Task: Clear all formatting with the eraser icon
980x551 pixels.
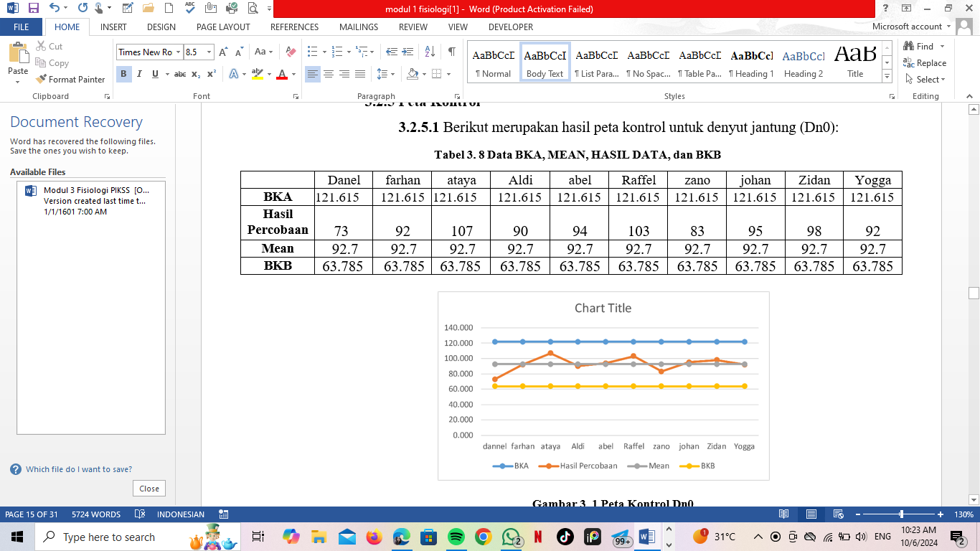Action: coord(291,52)
